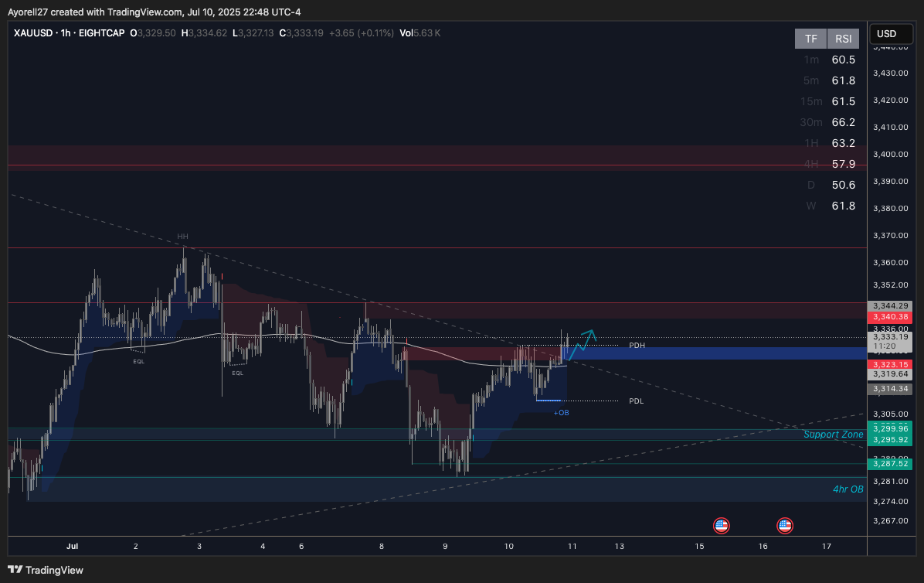The height and width of the screenshot is (583, 924).
Task: Click the Vol 5.63 K volume readout
Action: (420, 33)
